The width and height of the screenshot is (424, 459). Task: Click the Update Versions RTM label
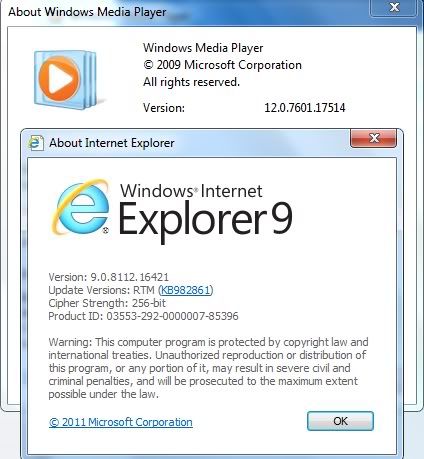(x=102, y=290)
